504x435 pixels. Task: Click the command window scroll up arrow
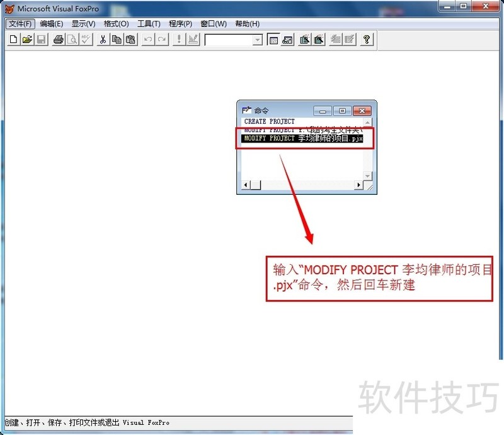pos(367,122)
